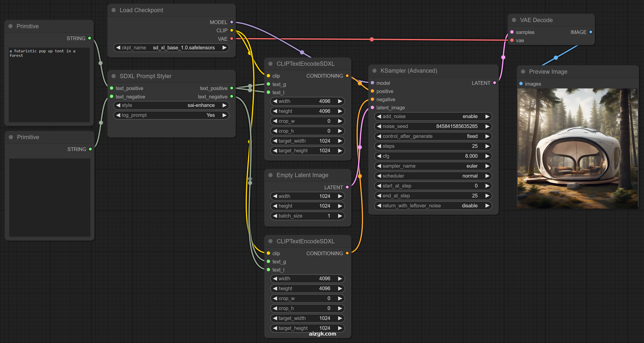Click the MODEL output socket on Load Checkpoint
The height and width of the screenshot is (343, 644).
(x=231, y=22)
